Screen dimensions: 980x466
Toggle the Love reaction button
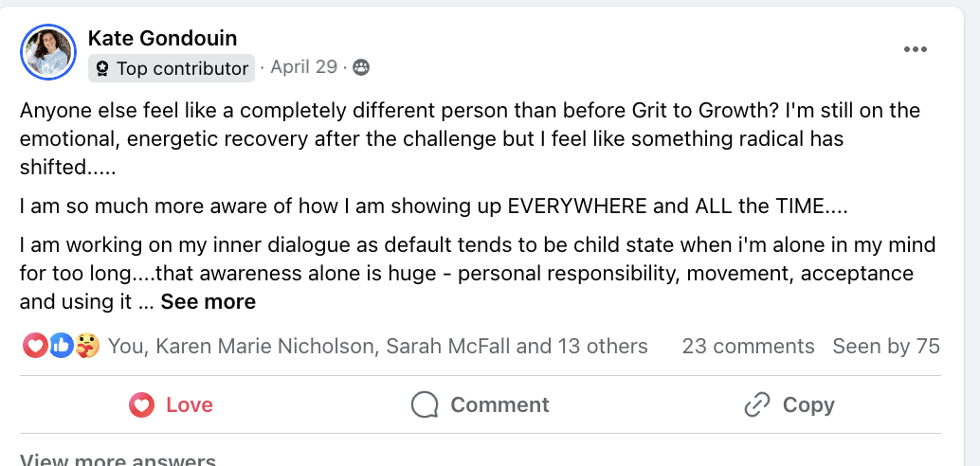[x=172, y=405]
